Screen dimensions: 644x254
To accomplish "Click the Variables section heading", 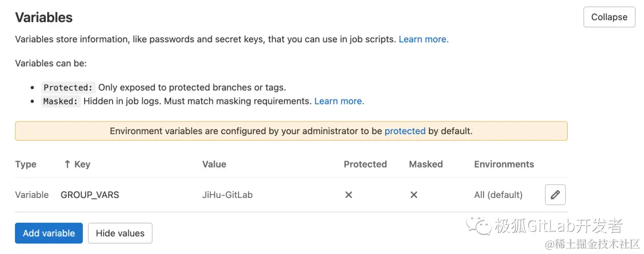I will (x=44, y=17).
